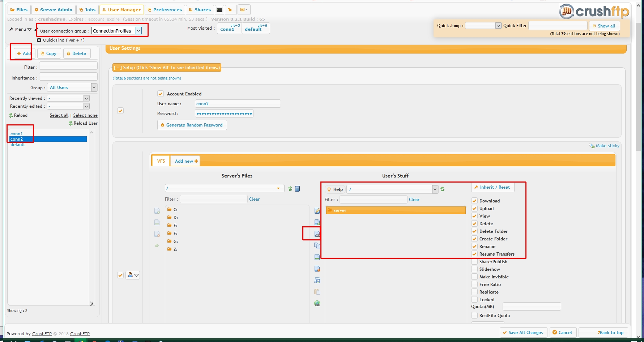Click the green refresh icon beside Server's Files path

[x=290, y=189]
